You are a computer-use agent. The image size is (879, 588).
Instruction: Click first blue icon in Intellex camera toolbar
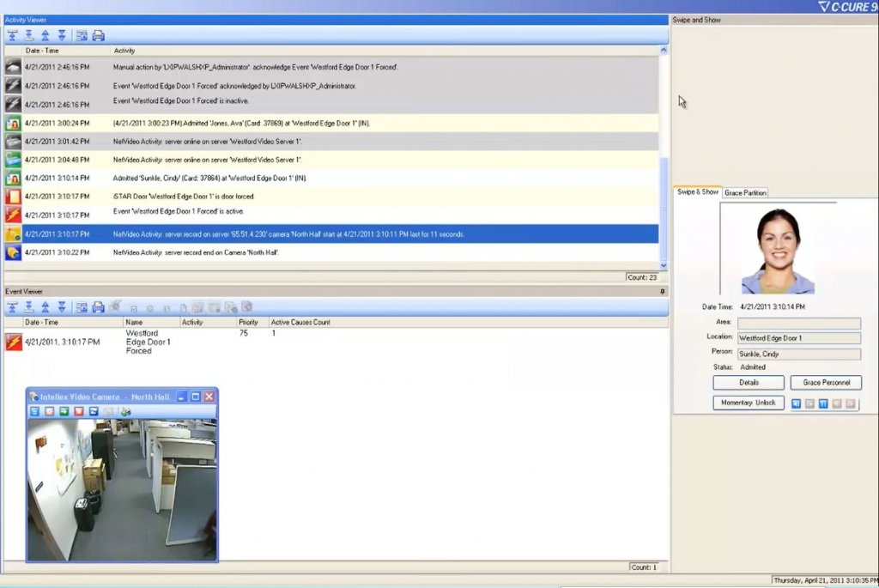(x=34, y=411)
